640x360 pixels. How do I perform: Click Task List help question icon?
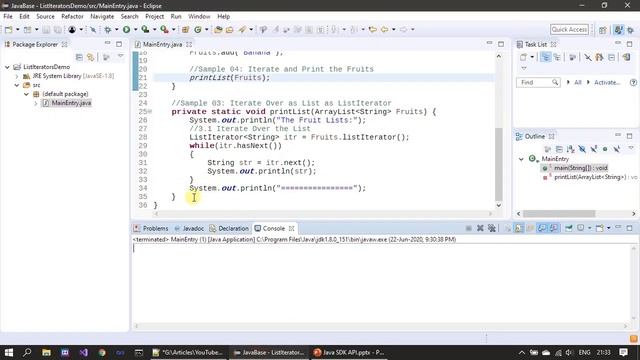coord(633,82)
